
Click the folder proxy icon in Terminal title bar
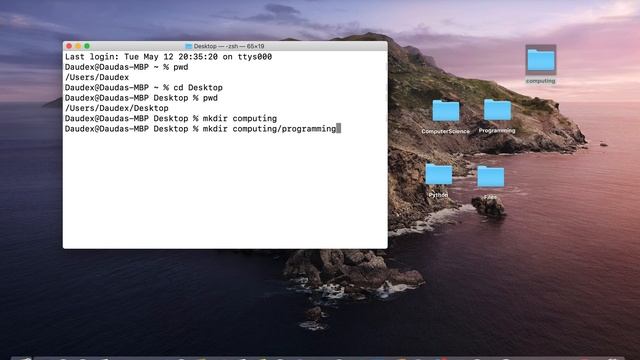(x=188, y=46)
